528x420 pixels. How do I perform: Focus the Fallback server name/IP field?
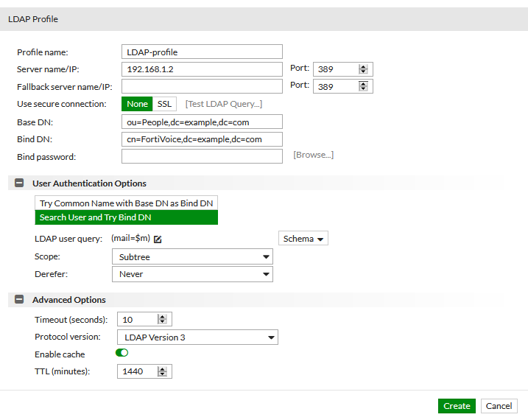tap(202, 86)
